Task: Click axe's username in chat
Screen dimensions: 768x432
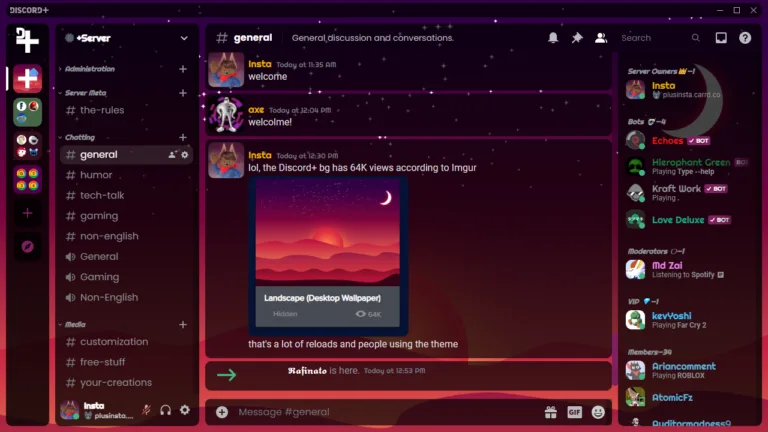Action: (256, 110)
